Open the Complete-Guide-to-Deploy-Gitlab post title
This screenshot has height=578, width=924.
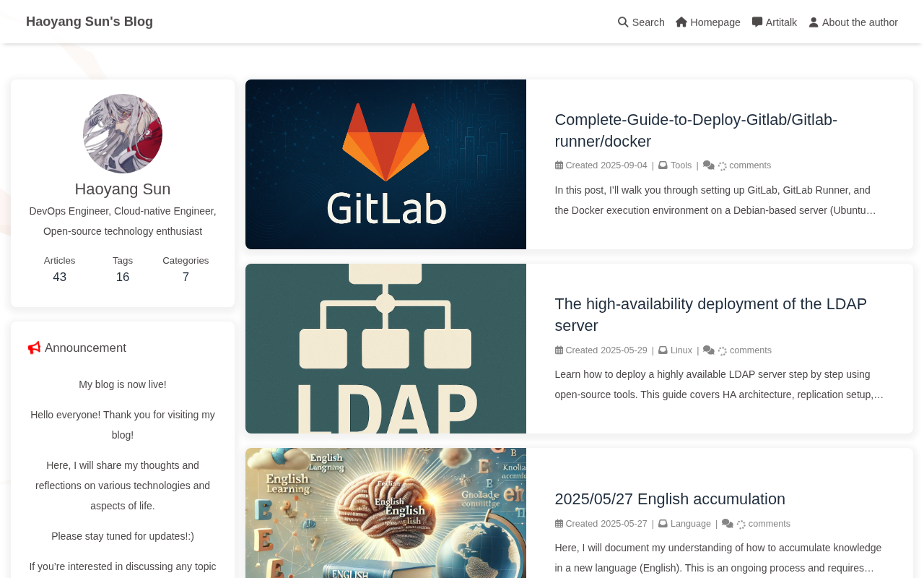696,131
